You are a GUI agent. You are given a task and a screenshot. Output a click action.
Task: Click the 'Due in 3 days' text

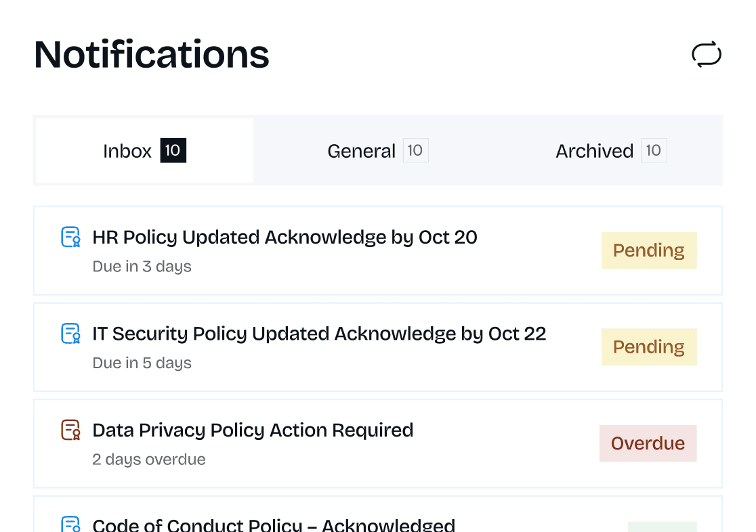click(142, 267)
